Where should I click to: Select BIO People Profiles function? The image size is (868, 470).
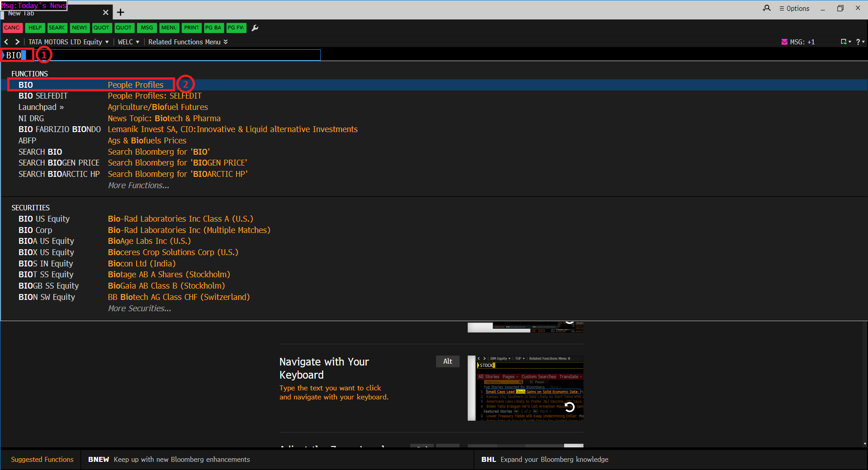(434, 85)
